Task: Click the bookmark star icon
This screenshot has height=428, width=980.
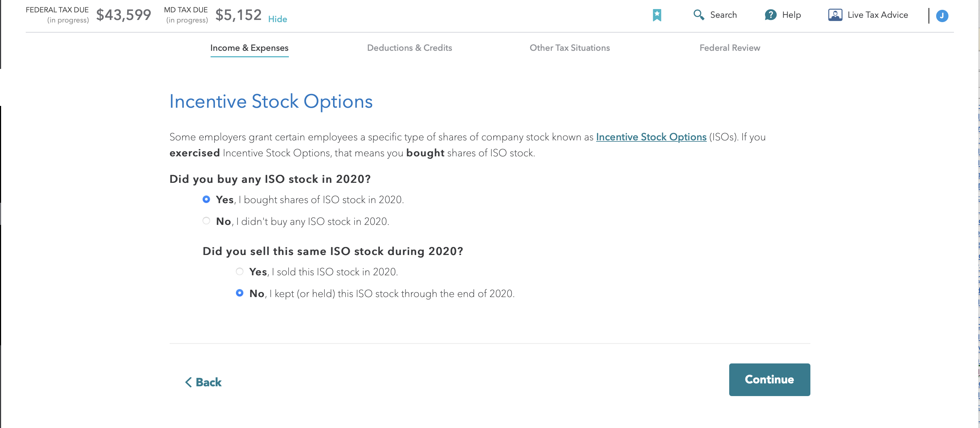Action: [657, 15]
